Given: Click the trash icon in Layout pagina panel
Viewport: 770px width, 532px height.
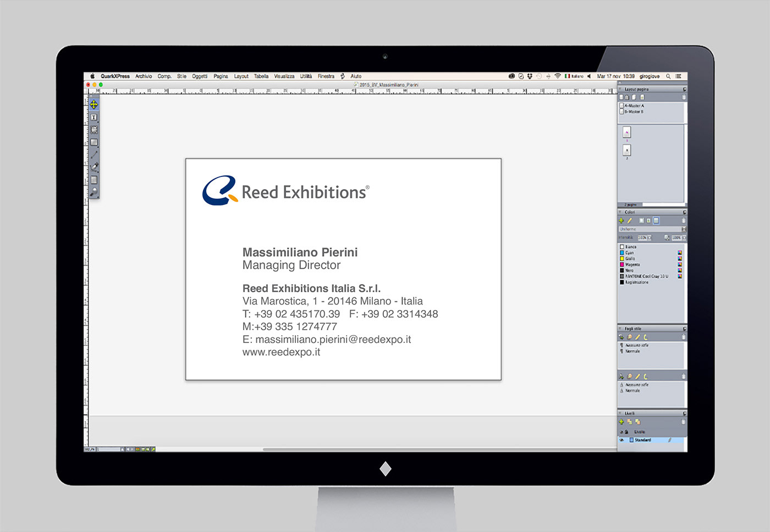Looking at the screenshot, I should (x=684, y=97).
